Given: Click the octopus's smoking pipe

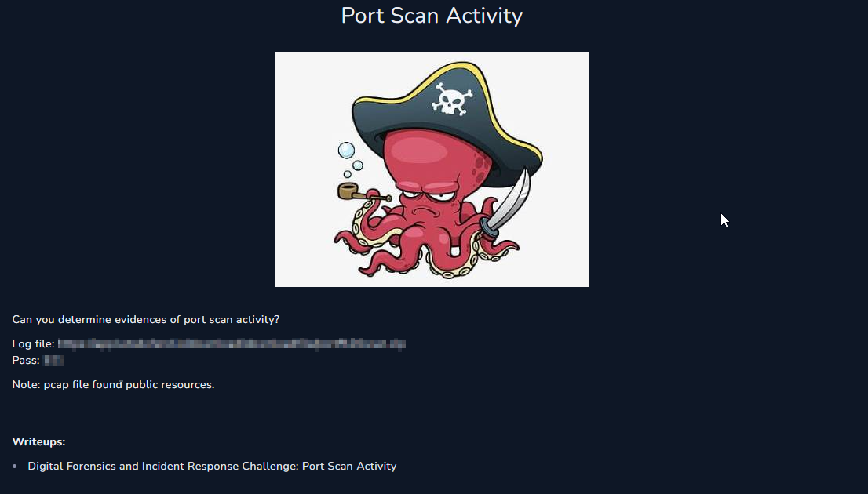Looking at the screenshot, I should (x=363, y=193).
